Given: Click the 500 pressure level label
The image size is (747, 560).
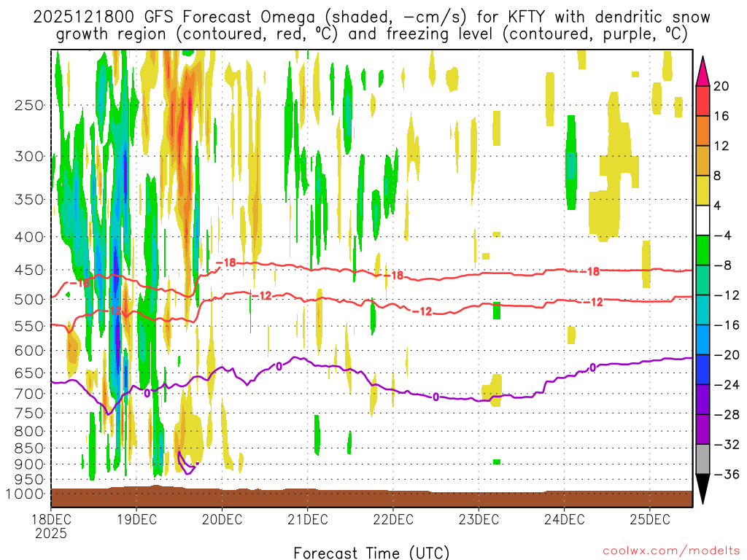Looking at the screenshot, I should click(x=29, y=300).
